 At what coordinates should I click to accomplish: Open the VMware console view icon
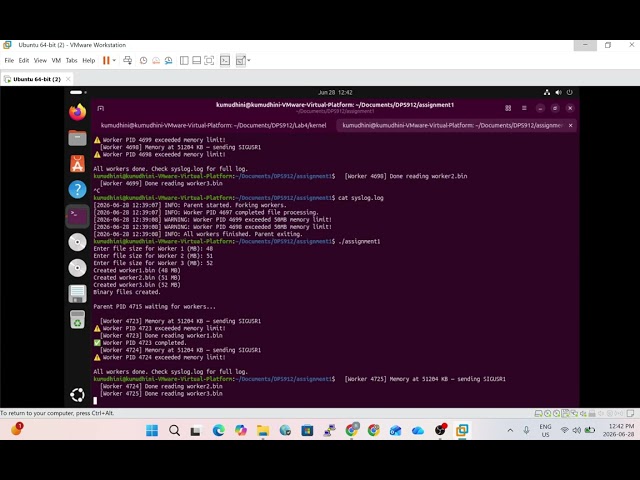pos(225,60)
